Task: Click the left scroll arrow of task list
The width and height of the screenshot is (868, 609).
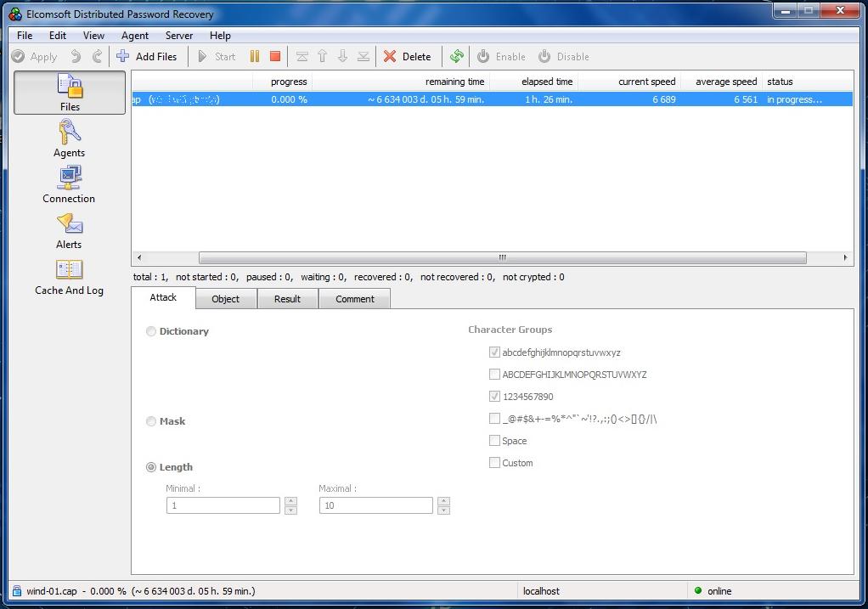Action: pyautogui.click(x=139, y=257)
